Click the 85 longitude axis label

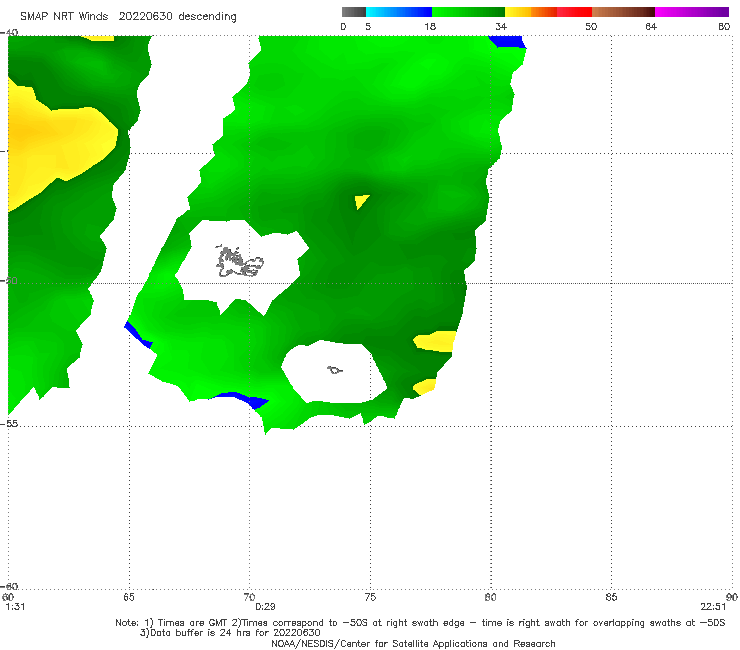click(x=611, y=597)
